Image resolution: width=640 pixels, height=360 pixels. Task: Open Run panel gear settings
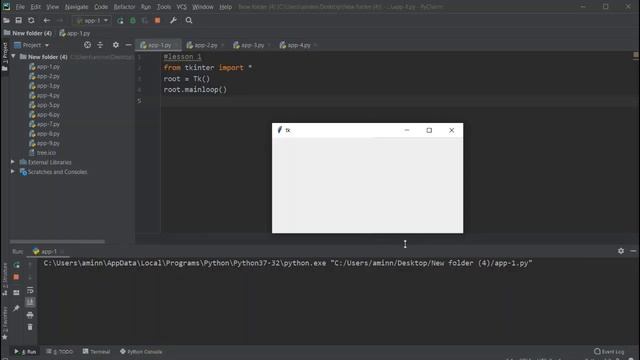click(x=621, y=251)
